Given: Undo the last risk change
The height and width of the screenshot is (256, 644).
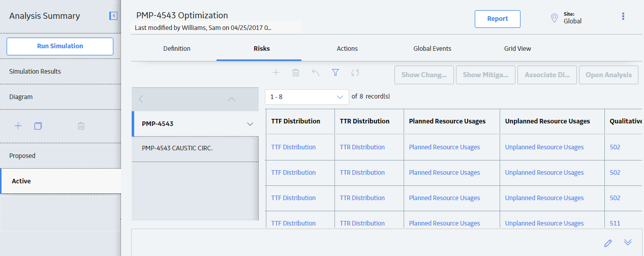Looking at the screenshot, I should [316, 73].
